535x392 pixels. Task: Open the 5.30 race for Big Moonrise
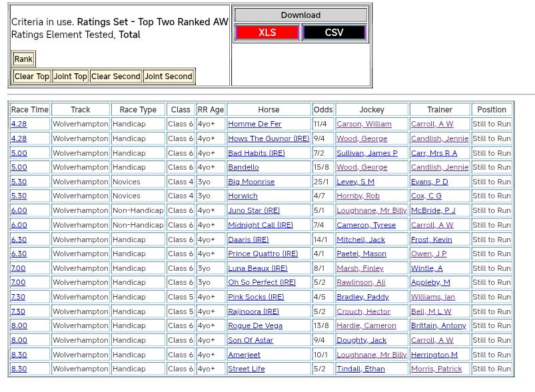(x=19, y=182)
